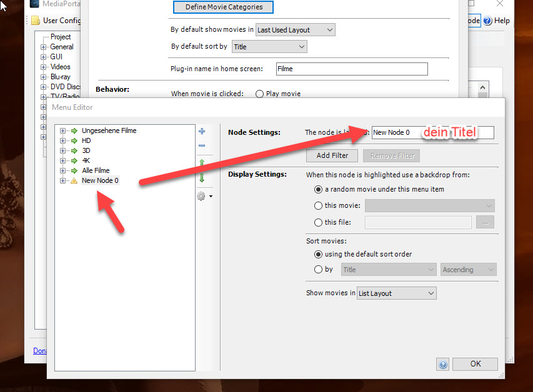Click the blue help icon beside OK
Viewport: 533px width, 392px height.
tap(443, 365)
